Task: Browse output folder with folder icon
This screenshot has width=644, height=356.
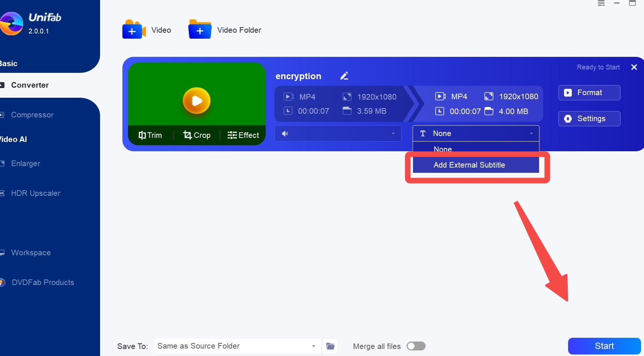Action: click(x=330, y=346)
